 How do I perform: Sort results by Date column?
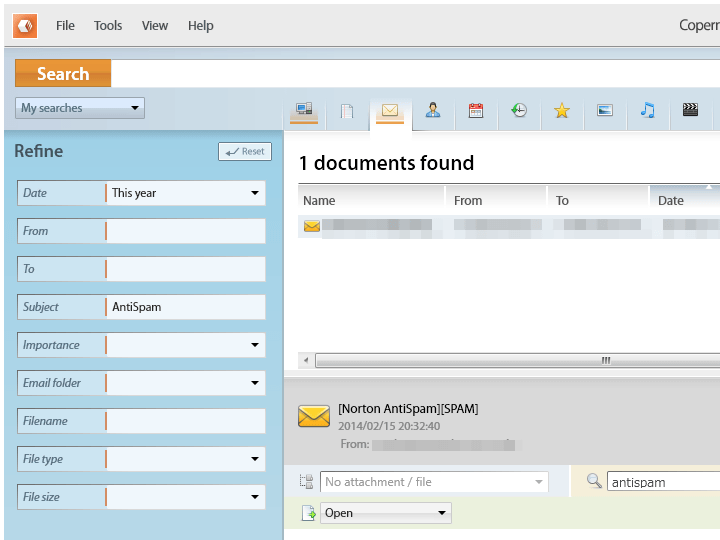tap(685, 200)
